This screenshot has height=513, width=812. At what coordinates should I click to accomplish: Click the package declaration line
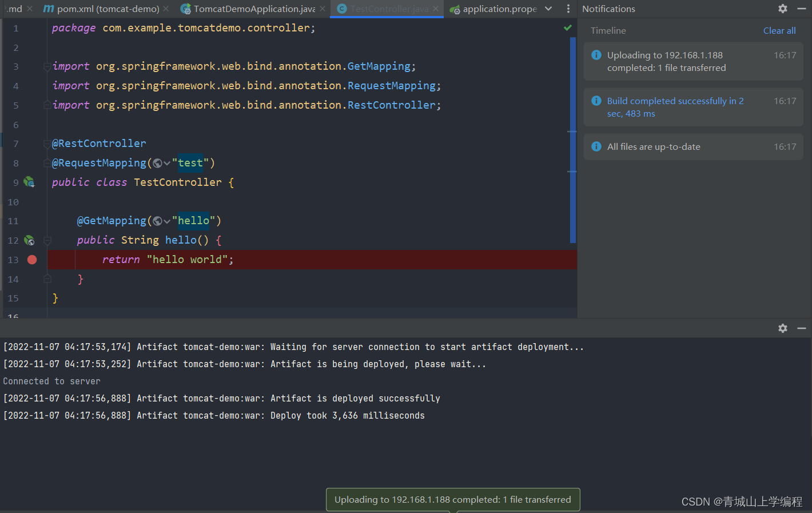(184, 28)
